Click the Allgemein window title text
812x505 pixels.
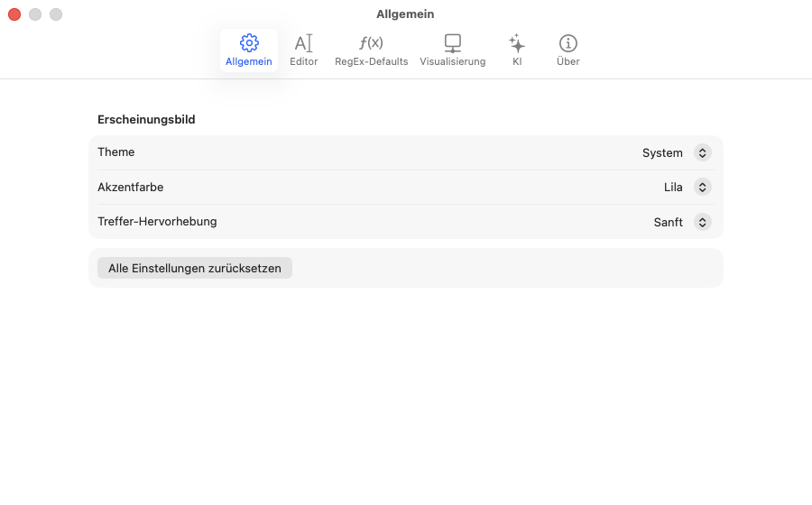[x=405, y=14]
